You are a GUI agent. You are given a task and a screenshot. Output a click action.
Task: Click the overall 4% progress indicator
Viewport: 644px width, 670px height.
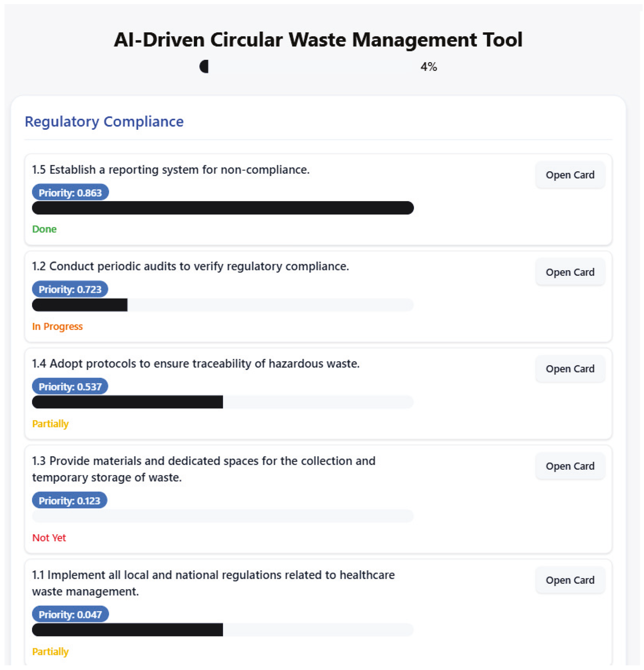(x=204, y=67)
